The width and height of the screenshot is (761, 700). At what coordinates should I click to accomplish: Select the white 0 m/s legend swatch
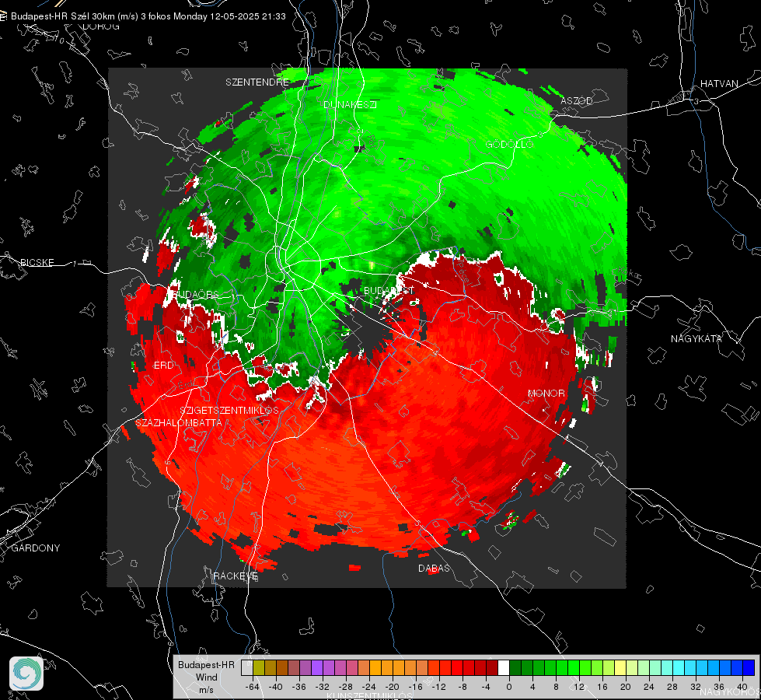click(504, 668)
